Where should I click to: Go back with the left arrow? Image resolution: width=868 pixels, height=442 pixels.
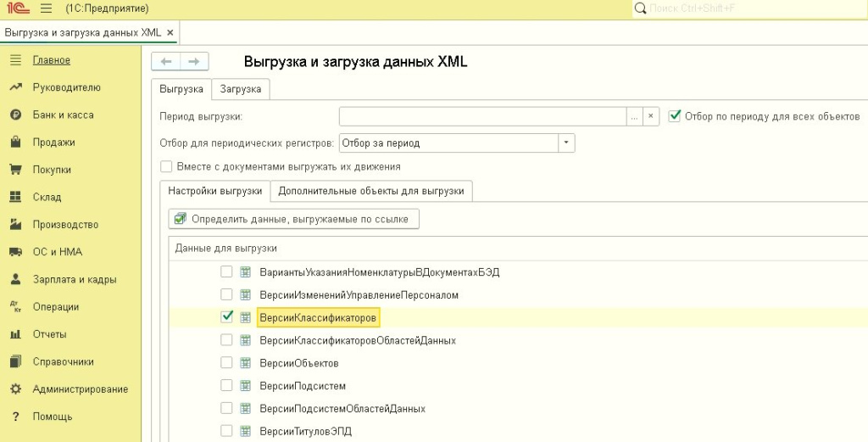point(166,61)
